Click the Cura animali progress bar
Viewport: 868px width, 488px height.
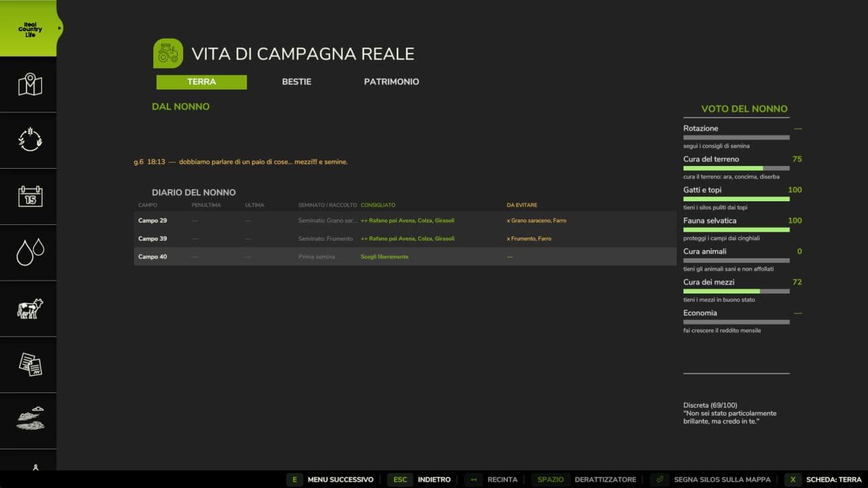coord(736,260)
